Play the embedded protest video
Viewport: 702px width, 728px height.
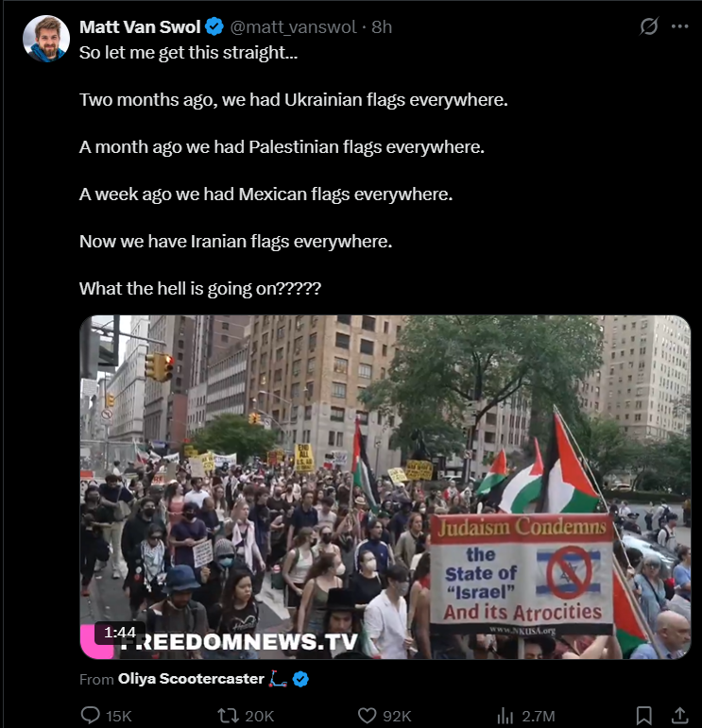tap(385, 487)
